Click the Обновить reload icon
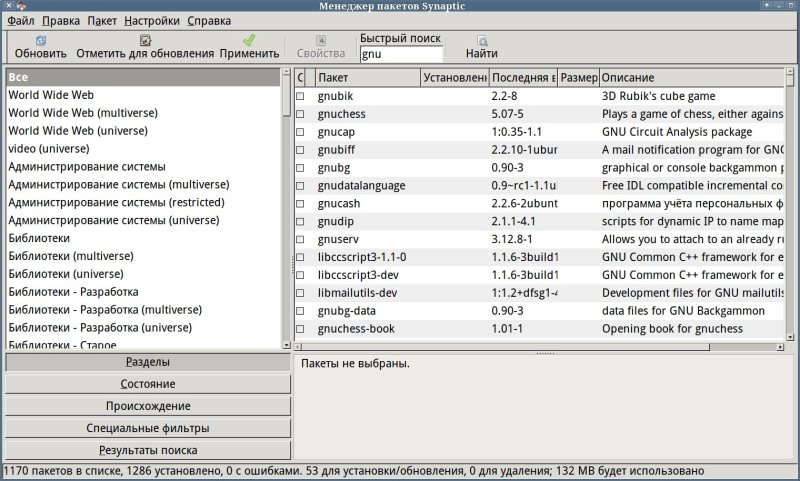800x481 pixels. [41, 40]
